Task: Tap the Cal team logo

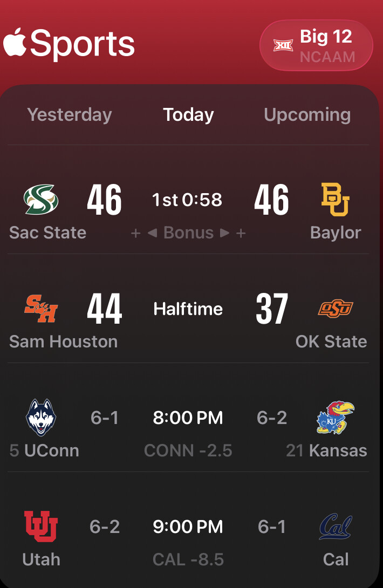Action: pyautogui.click(x=335, y=527)
